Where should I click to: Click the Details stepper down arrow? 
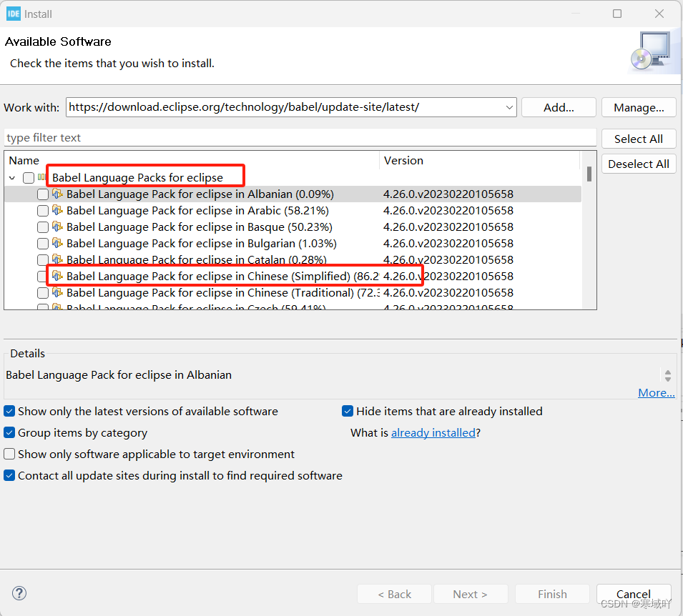668,379
